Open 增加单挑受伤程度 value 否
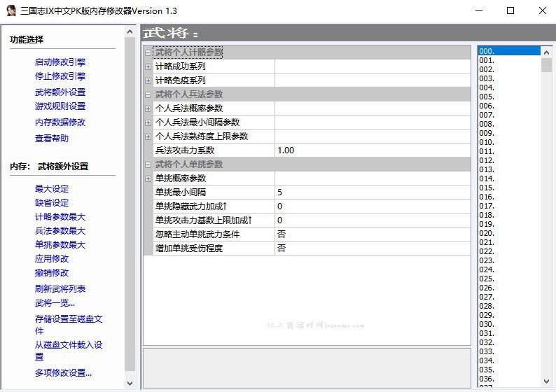The width and height of the screenshot is (556, 392). point(373,248)
